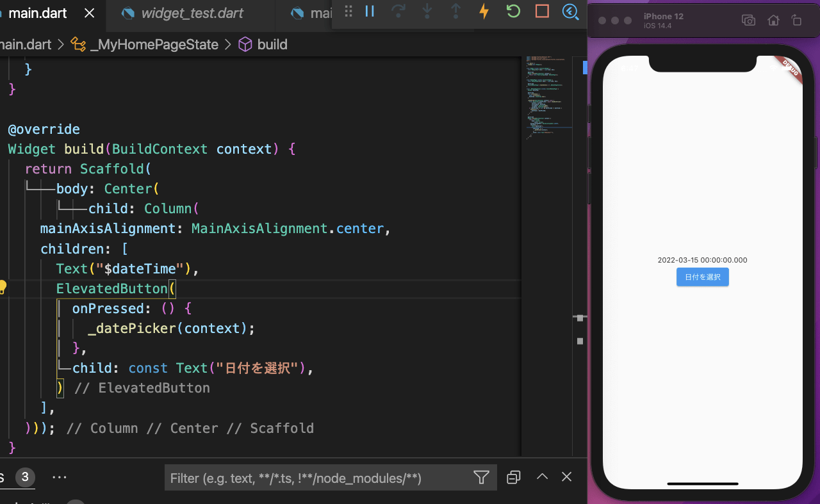
Task: Click the iPhone 12 simulator title
Action: (x=664, y=16)
